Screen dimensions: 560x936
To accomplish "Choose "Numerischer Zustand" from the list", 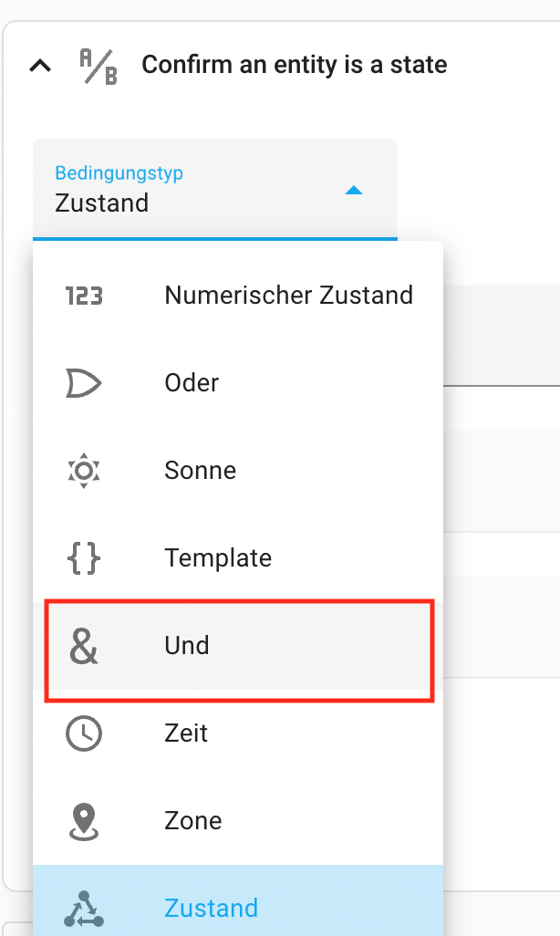I will click(x=288, y=296).
